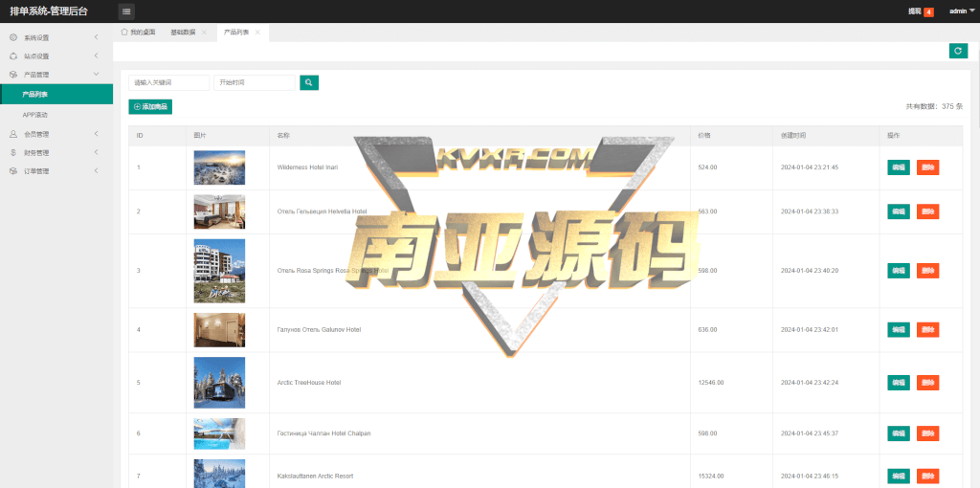980x488 pixels.
Task: Delete Wilderness Hotel Inari row
Action: point(928,167)
